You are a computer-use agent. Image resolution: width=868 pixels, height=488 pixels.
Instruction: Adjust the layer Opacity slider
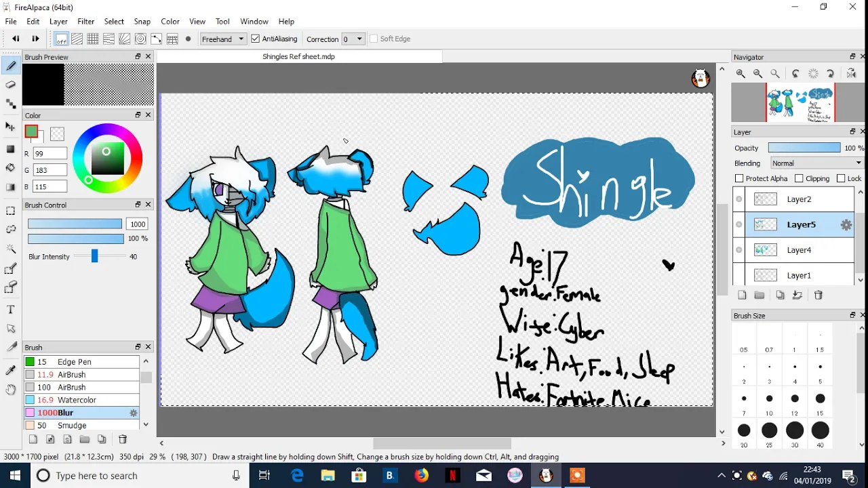pos(804,148)
